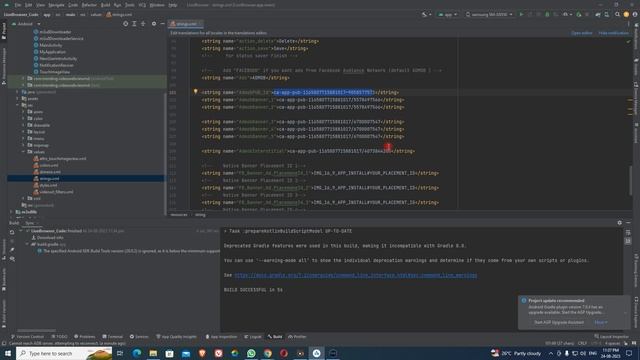
Task: Select TouchImageView class in project tree
Action: (55, 72)
